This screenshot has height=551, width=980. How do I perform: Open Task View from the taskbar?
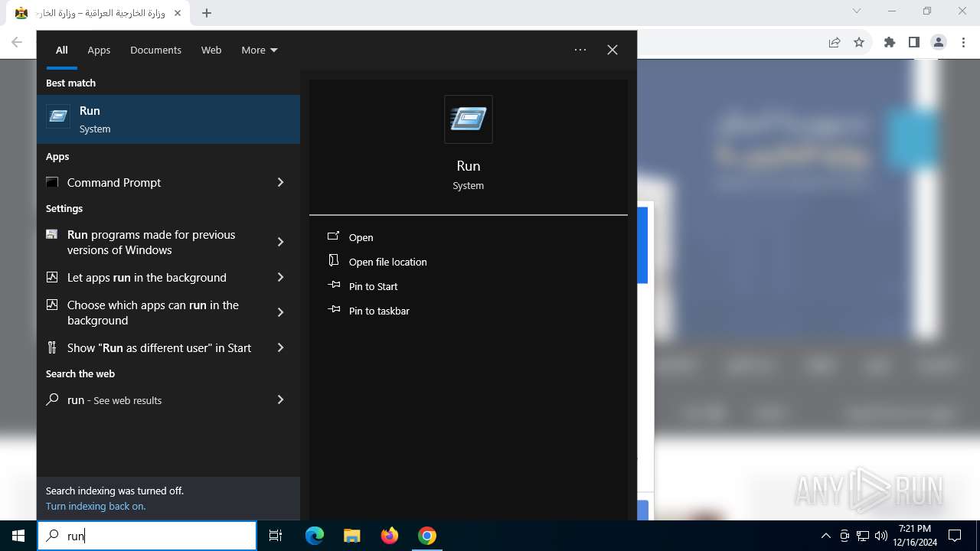click(x=276, y=536)
